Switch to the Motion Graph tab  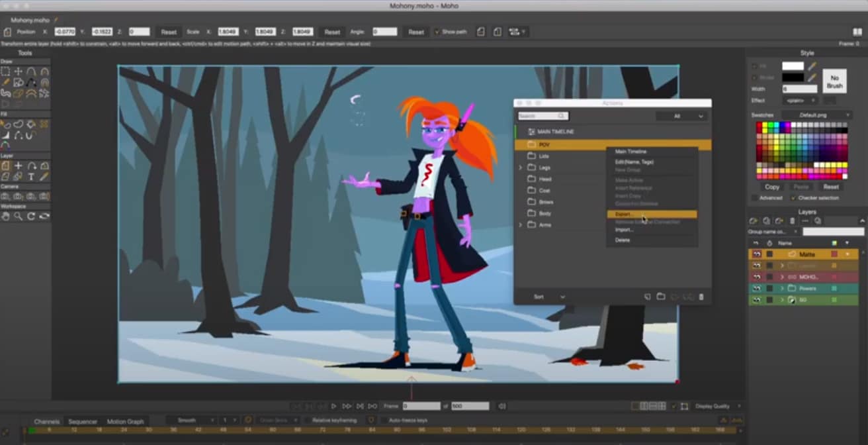point(126,421)
